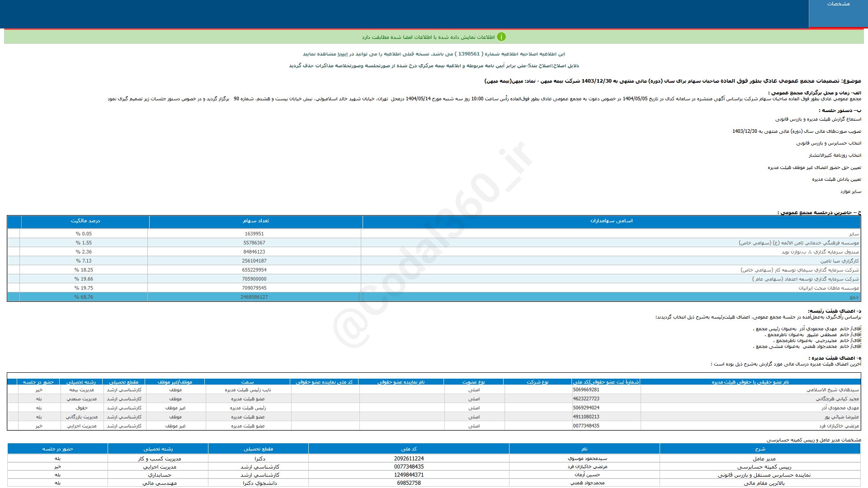Select field of study مديريت کسب و کار
Screen dimensions: 868x488
pyautogui.click(x=160, y=459)
